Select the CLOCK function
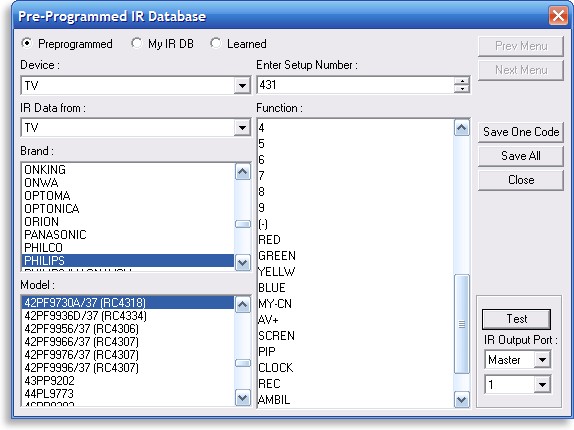 point(355,368)
